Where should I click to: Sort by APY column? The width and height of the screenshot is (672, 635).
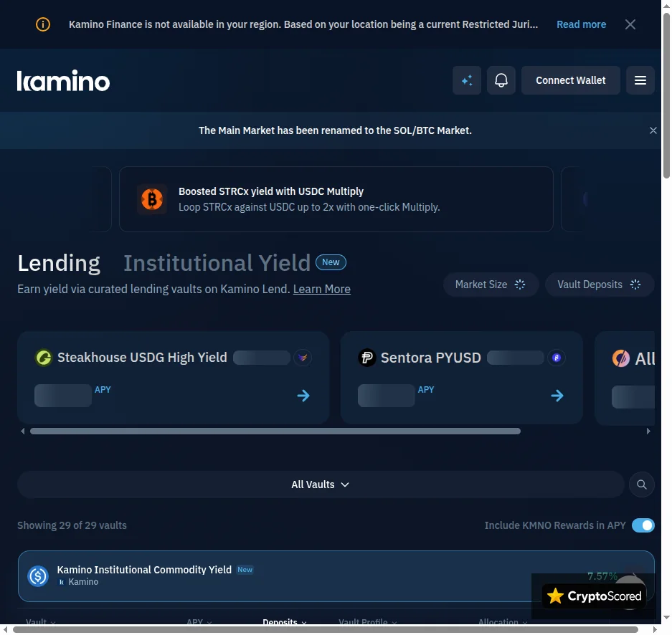tap(199, 621)
